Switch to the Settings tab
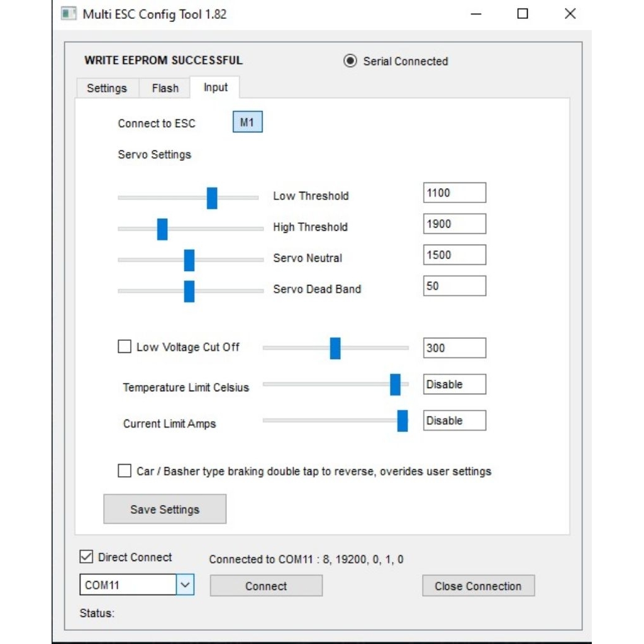Screen dimensions: 644x644 [106, 88]
